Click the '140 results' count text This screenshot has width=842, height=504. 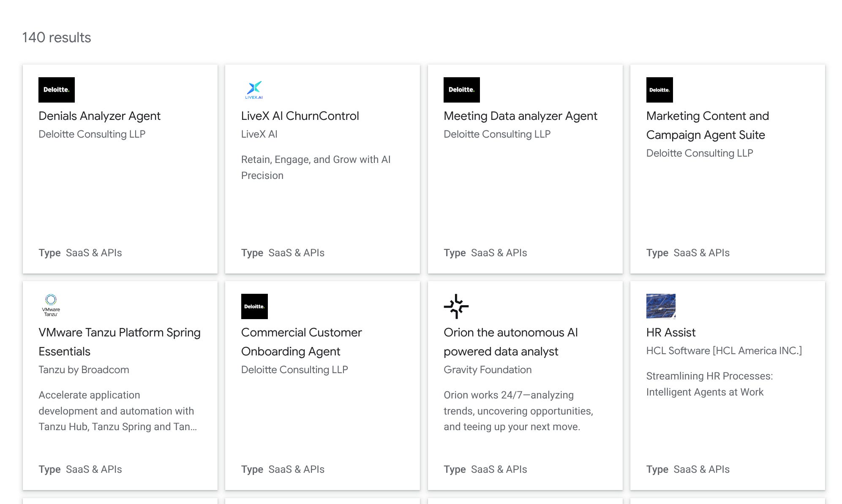pyautogui.click(x=57, y=38)
